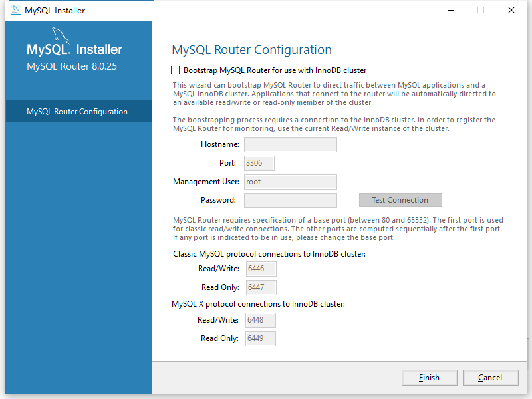Click the MySQL Installer title bar icon
Viewport: 532px width, 399px height.
point(15,10)
